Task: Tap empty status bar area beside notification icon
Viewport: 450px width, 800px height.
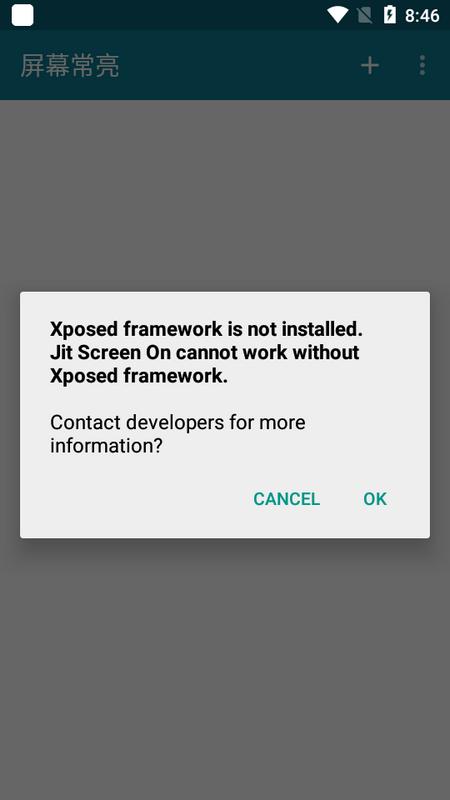Action: 179,15
